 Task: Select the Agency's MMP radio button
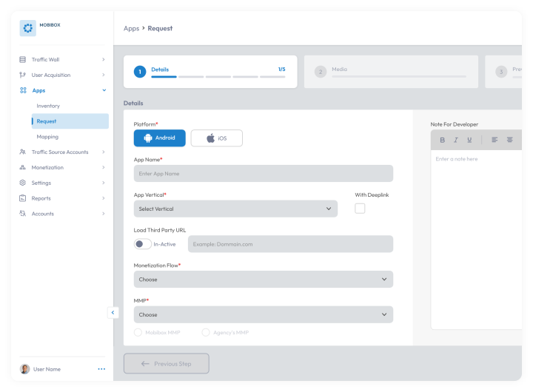click(206, 332)
